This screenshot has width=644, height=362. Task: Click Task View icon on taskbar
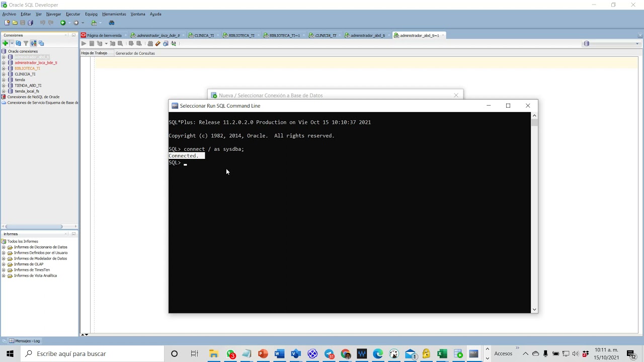(x=194, y=354)
